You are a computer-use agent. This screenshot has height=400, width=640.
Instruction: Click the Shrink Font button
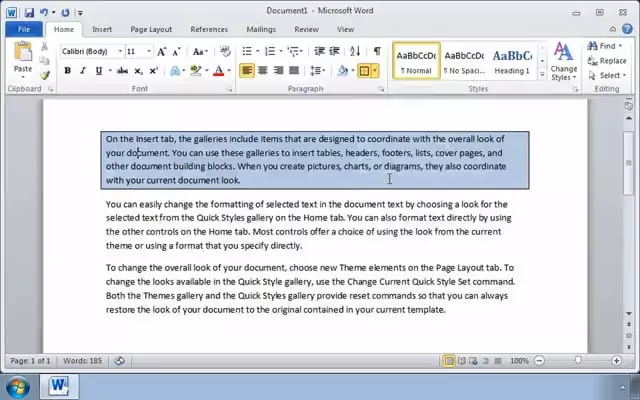(176, 51)
